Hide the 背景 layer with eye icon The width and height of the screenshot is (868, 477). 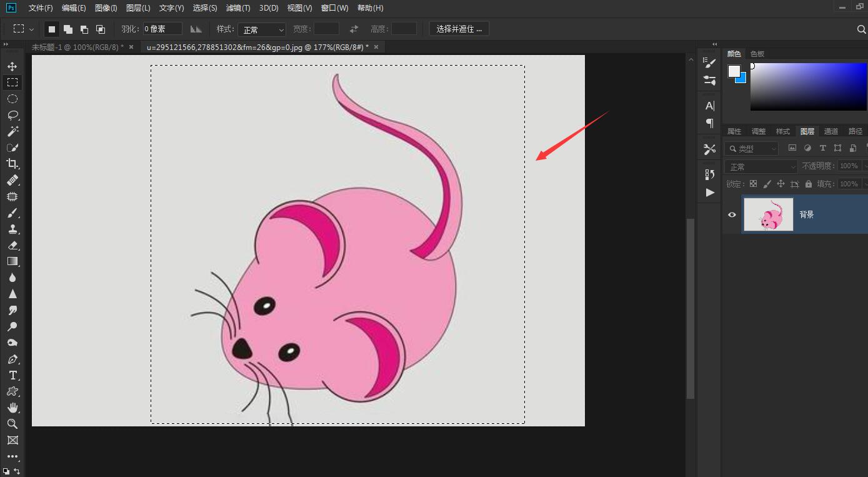(x=732, y=214)
